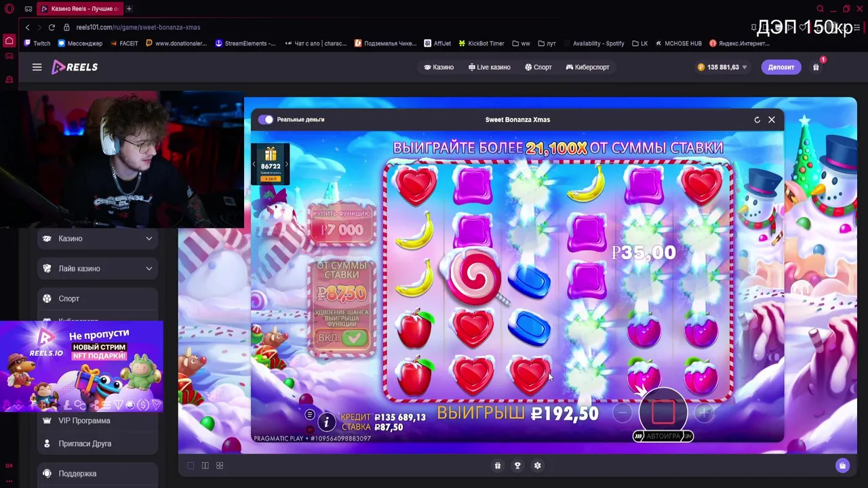
Task: Open the FACEIT bookmark
Action: pos(124,43)
